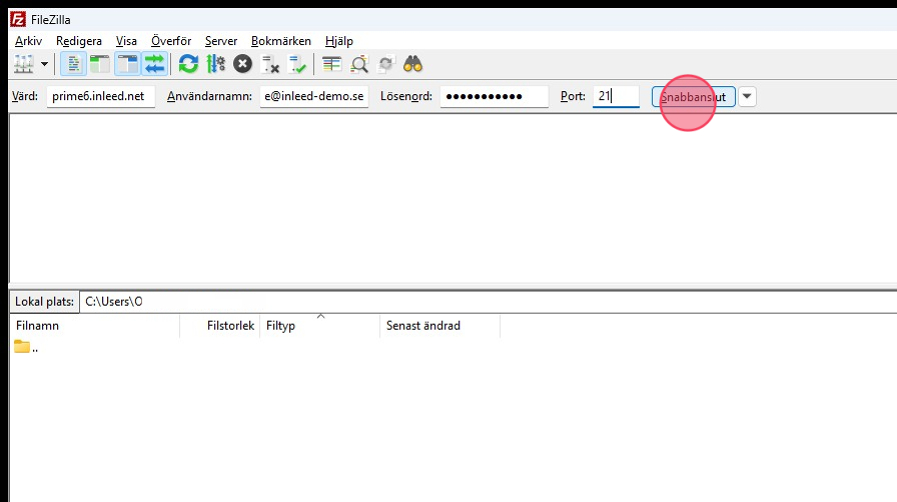Screen dimensions: 897x502
Task: Click the Värd host input field
Action: coord(100,97)
